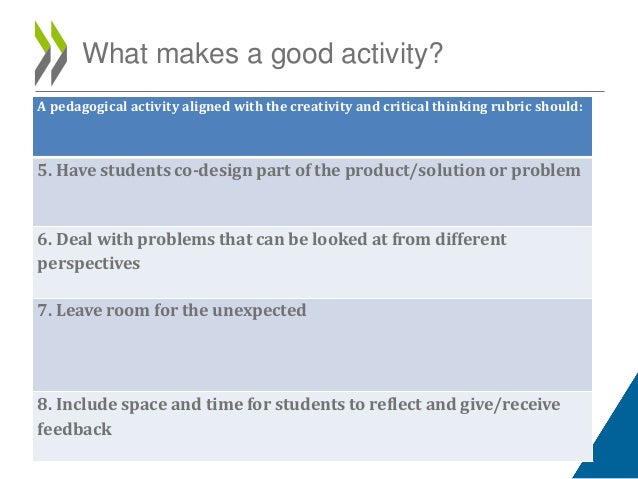Select row 5 about students co-design

click(x=312, y=191)
